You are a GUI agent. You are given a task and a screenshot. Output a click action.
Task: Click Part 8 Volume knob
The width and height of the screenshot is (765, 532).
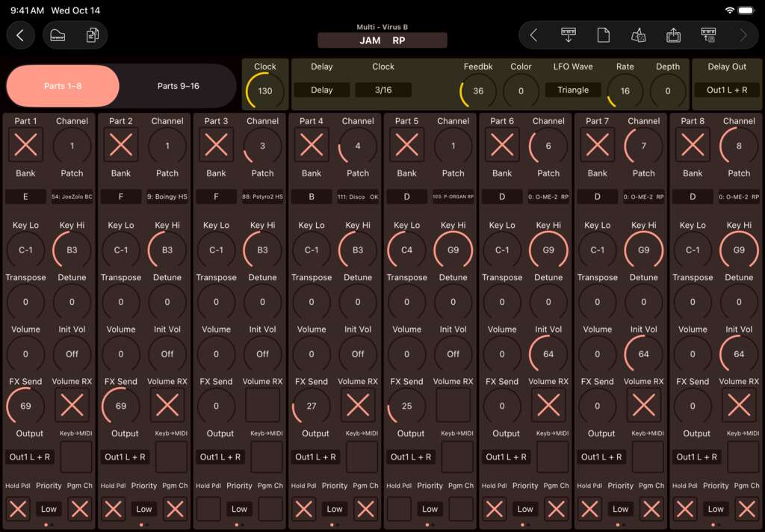pyautogui.click(x=693, y=354)
